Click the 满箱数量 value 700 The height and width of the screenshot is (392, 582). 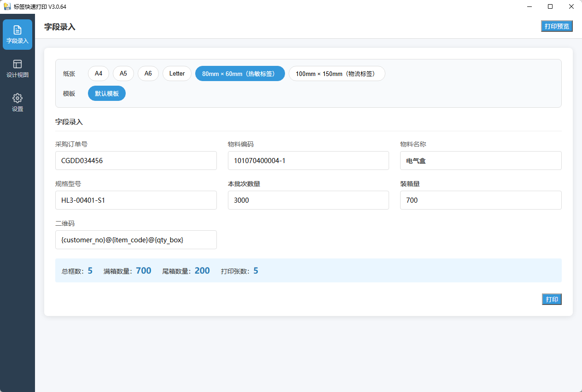click(144, 271)
